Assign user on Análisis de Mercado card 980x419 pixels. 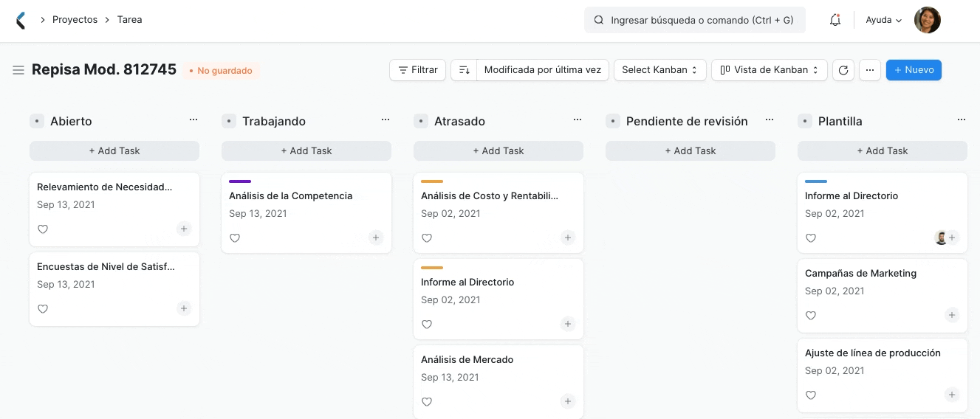coord(568,401)
